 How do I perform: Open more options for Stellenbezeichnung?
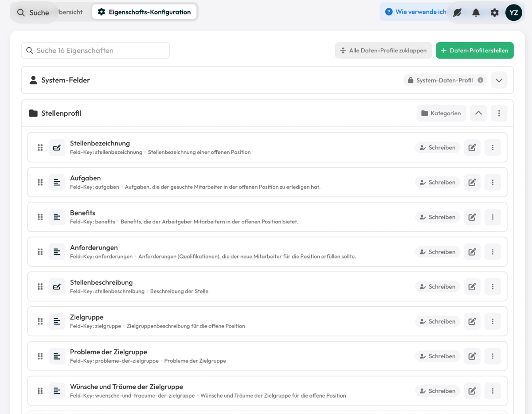(x=493, y=148)
